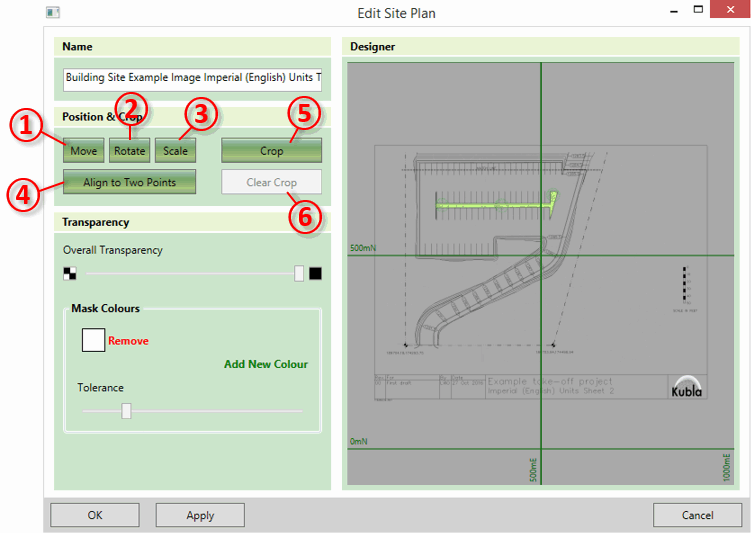751x533 pixels.
Task: Choose the Scale button
Action: (175, 151)
